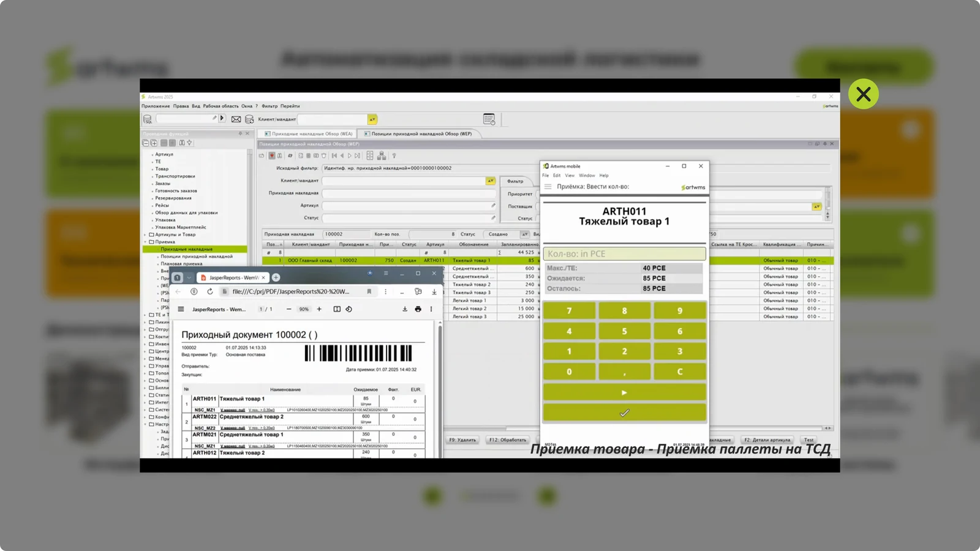Viewport: 980px width, 551px height.
Task: Click the PDF viewer zoom-out minus icon
Action: coord(289,309)
